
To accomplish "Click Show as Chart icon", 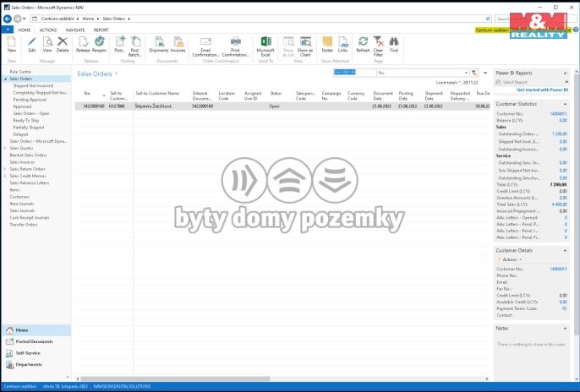I will [305, 41].
